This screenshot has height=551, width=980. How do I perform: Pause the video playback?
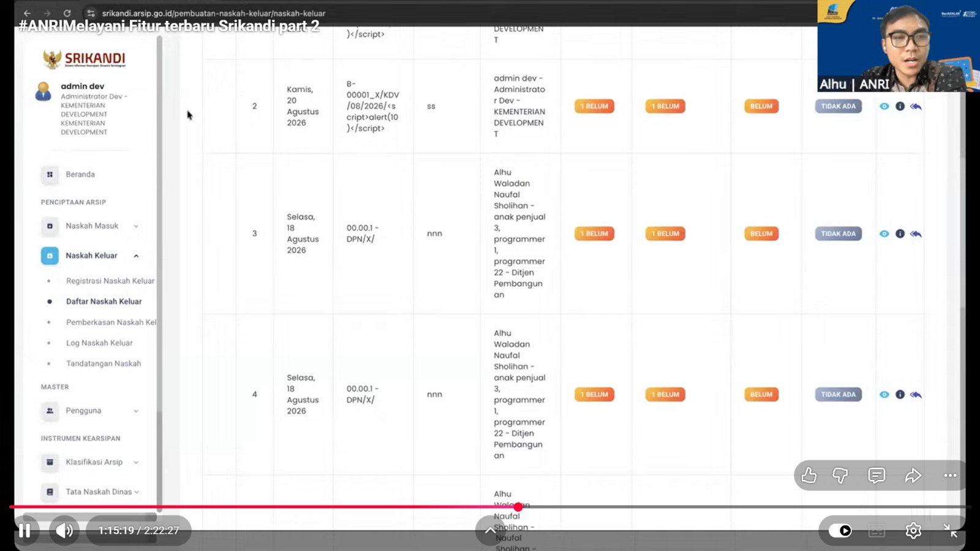pos(24,531)
